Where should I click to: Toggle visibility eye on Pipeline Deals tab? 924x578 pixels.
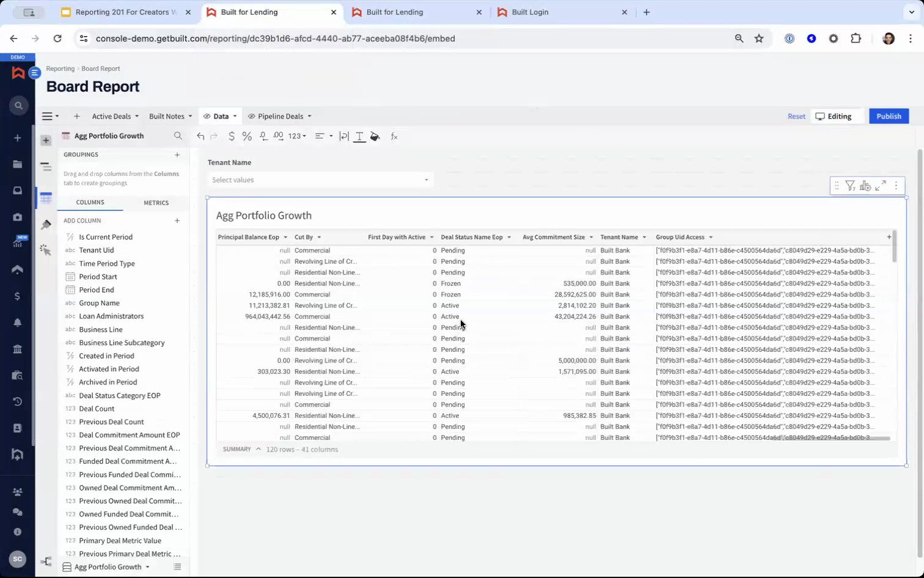click(251, 116)
